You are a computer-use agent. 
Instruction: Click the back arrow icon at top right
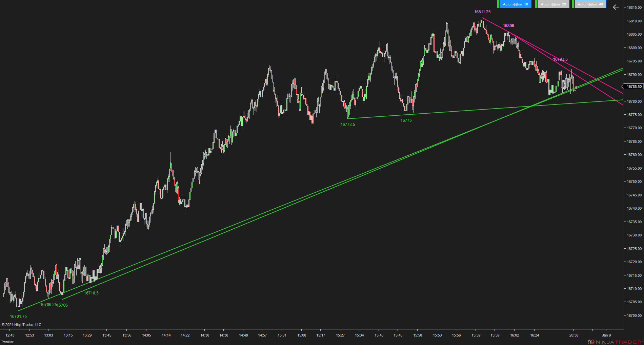615,7
